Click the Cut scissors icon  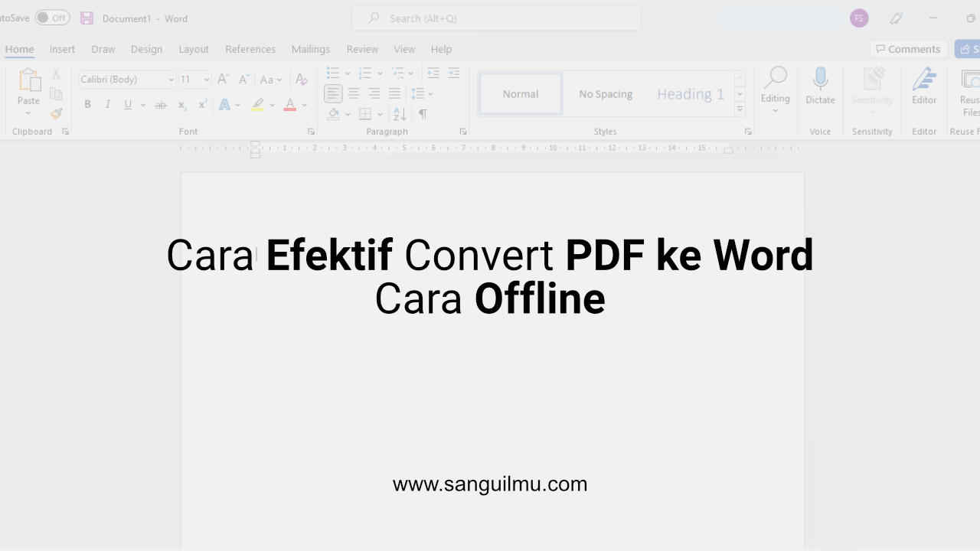click(56, 74)
